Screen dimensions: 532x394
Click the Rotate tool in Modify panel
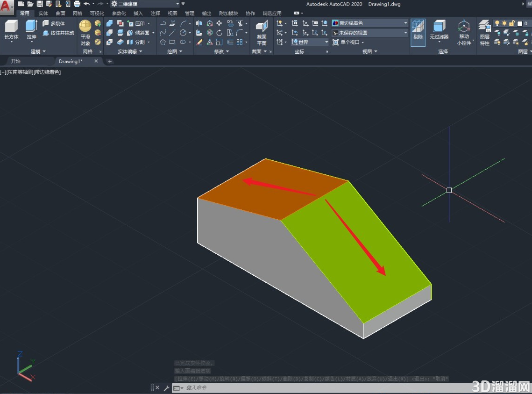pos(219,33)
